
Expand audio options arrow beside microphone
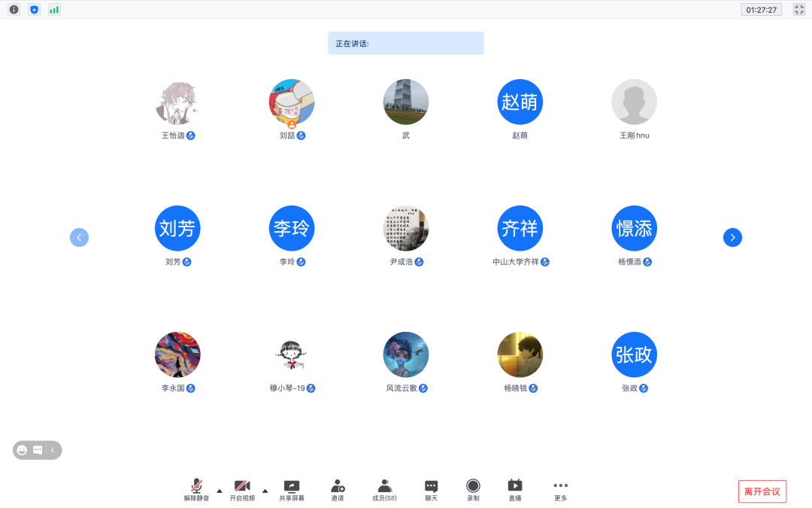220,491
